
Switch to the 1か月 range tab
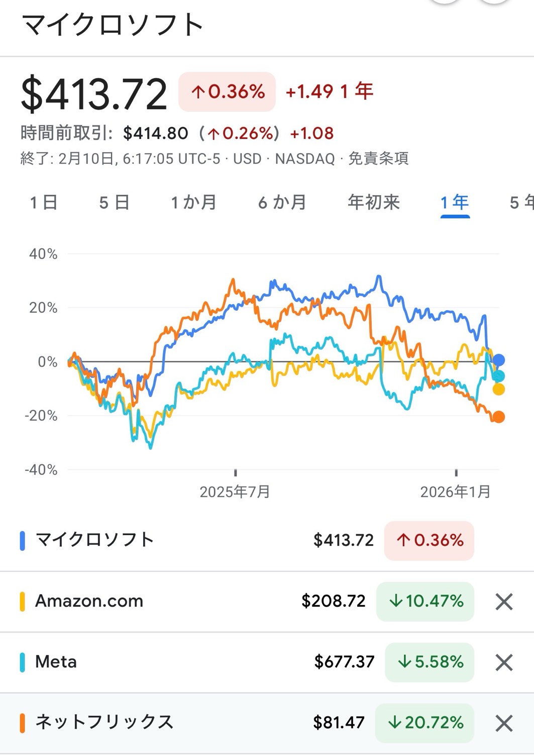tap(193, 202)
